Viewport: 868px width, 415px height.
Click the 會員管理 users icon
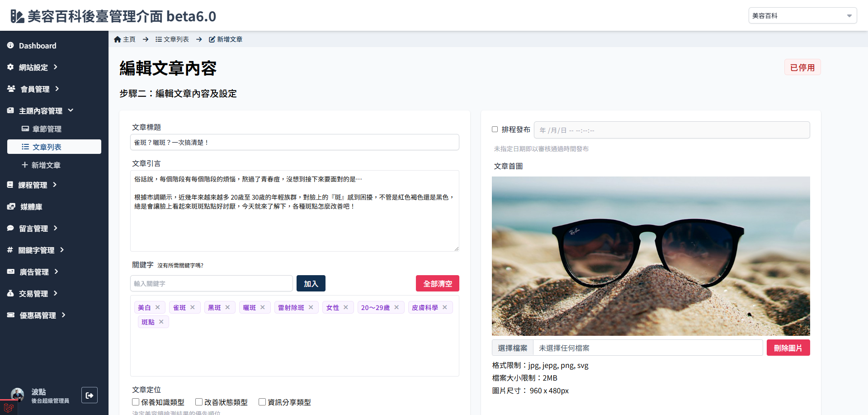click(x=11, y=89)
